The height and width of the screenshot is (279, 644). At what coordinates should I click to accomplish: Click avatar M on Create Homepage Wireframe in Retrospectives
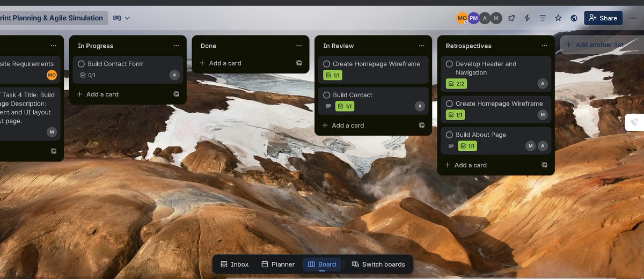pyautogui.click(x=543, y=115)
